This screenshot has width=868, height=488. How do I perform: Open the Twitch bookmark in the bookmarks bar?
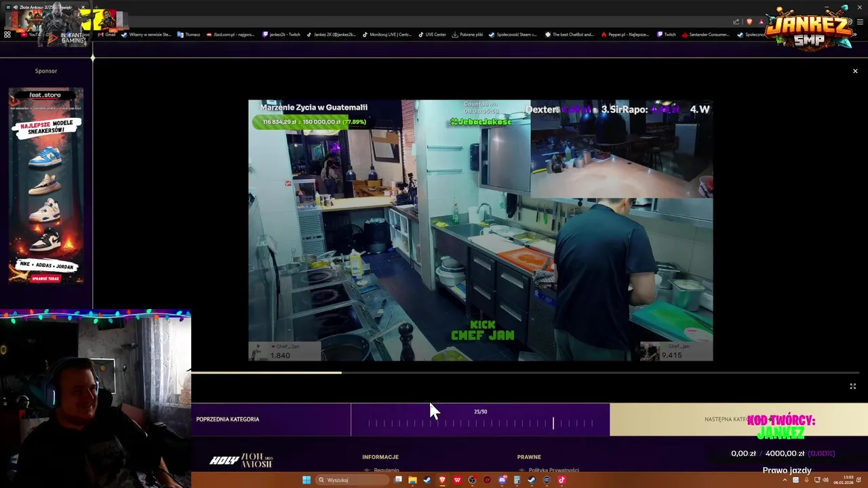tap(667, 35)
